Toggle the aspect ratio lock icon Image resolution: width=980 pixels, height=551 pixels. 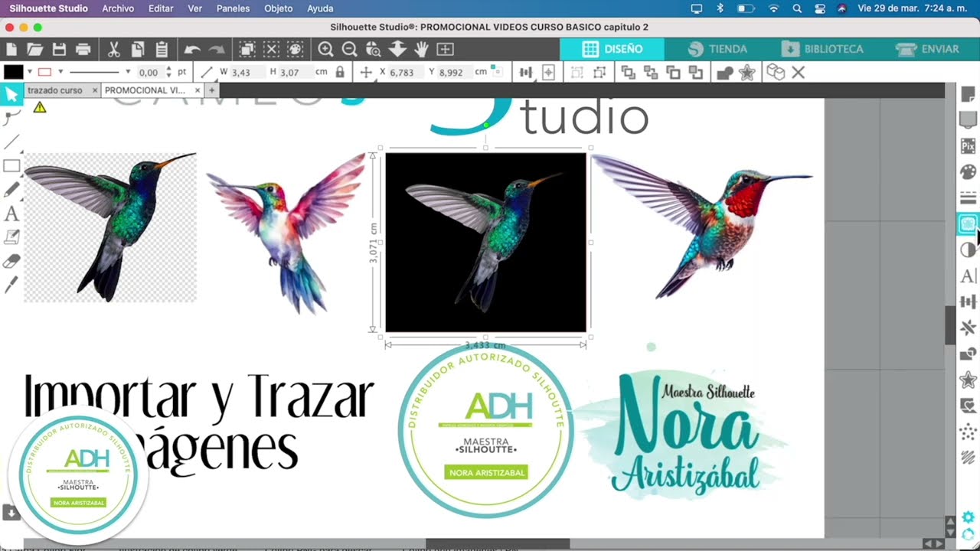point(339,72)
